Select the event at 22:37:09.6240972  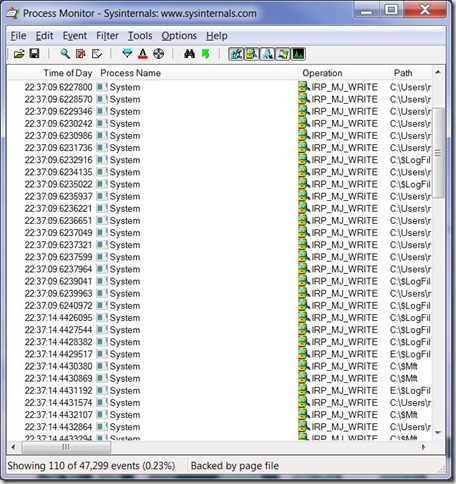click(x=219, y=306)
